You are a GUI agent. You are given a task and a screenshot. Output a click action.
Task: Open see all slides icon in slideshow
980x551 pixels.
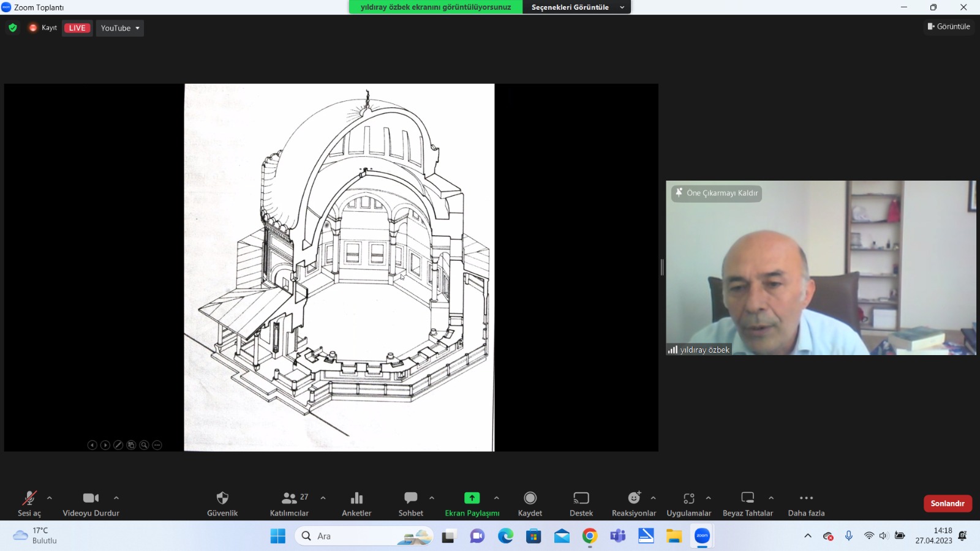131,445
